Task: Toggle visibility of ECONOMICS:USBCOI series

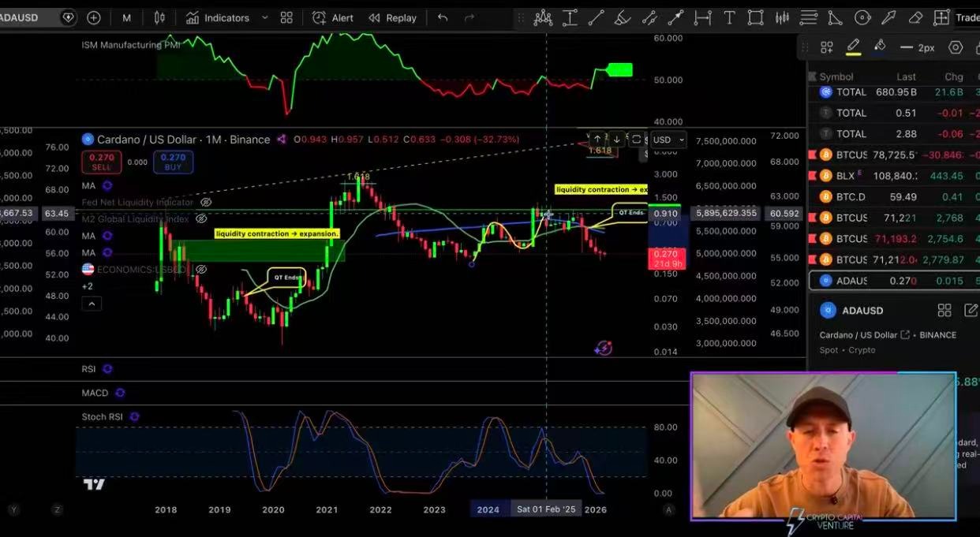Action: coord(201,270)
